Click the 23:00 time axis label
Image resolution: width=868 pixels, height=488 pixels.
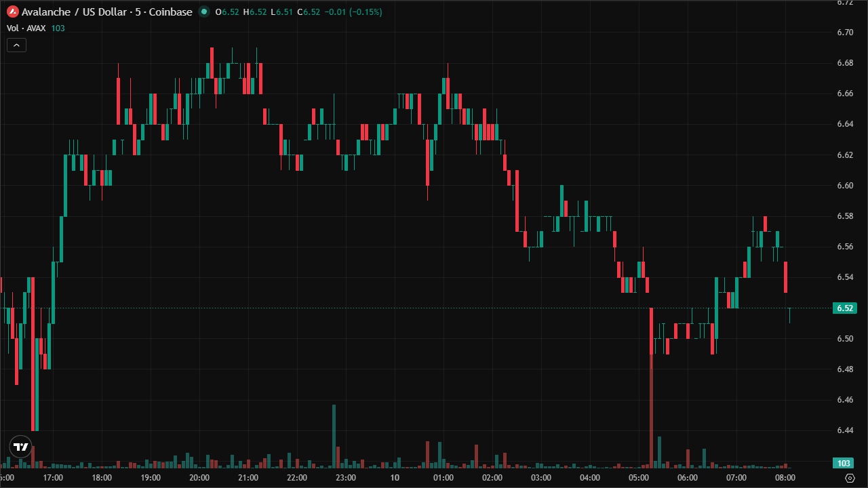[x=346, y=478]
